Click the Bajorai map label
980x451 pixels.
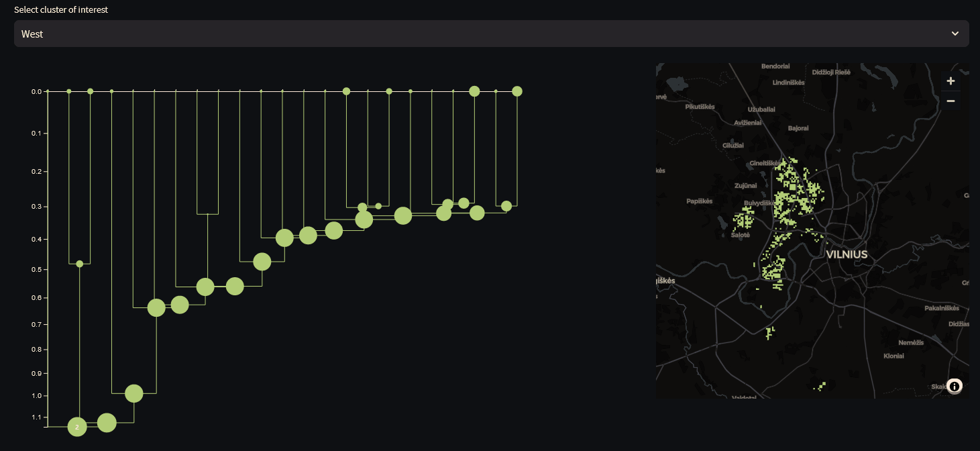798,128
